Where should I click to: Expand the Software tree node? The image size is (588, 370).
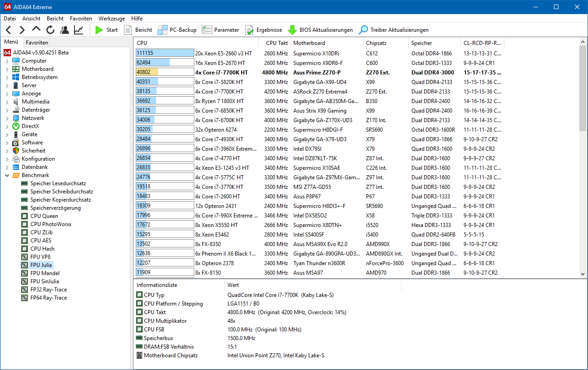(7, 143)
